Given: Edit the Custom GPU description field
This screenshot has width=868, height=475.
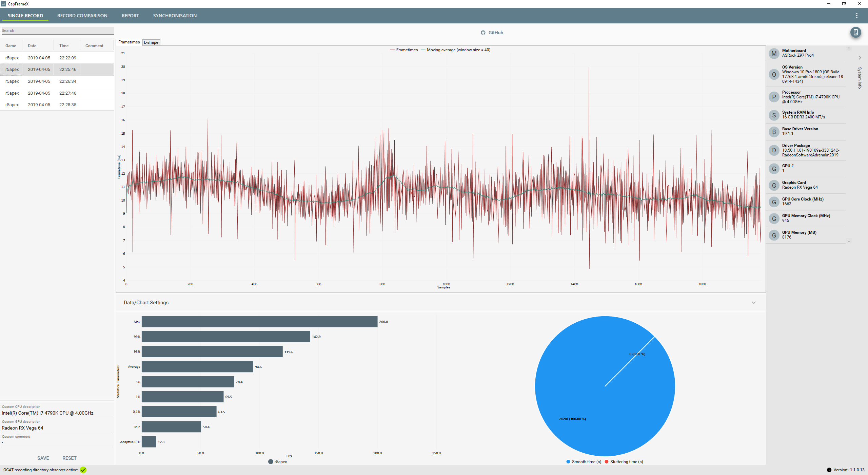Looking at the screenshot, I should tap(57, 428).
